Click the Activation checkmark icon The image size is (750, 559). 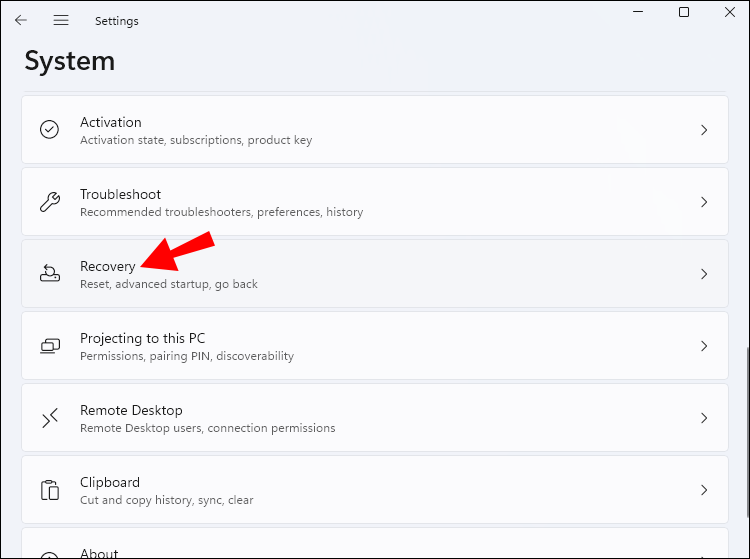[x=49, y=130]
